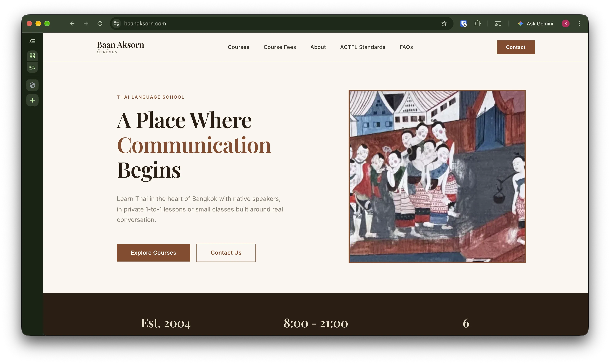Click the Contact button in header
610x364 pixels.
[515, 47]
